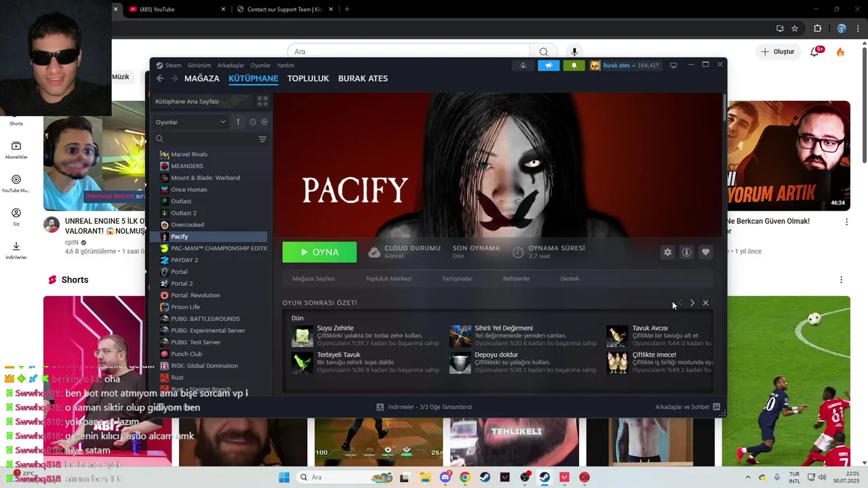Screen dimensions: 868x488
Task: Open Steam announcements megaphone button
Action: point(549,66)
